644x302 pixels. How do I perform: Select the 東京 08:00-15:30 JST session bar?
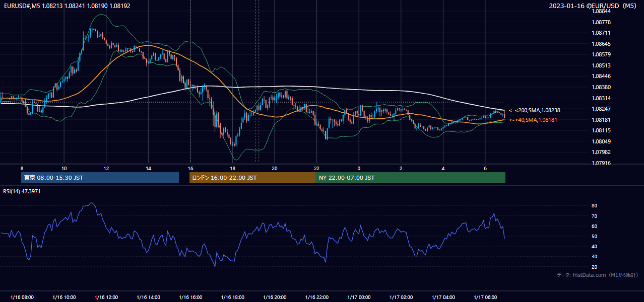[x=100, y=178]
